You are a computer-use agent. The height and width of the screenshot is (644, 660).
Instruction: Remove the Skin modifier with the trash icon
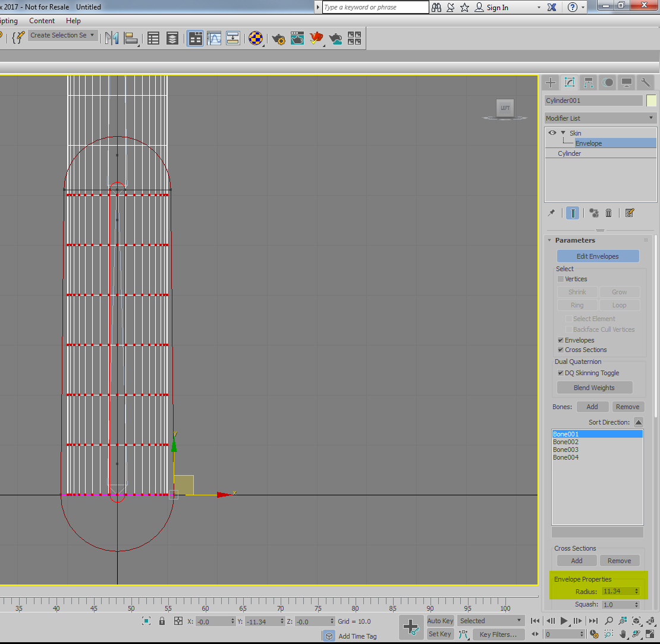[608, 212]
